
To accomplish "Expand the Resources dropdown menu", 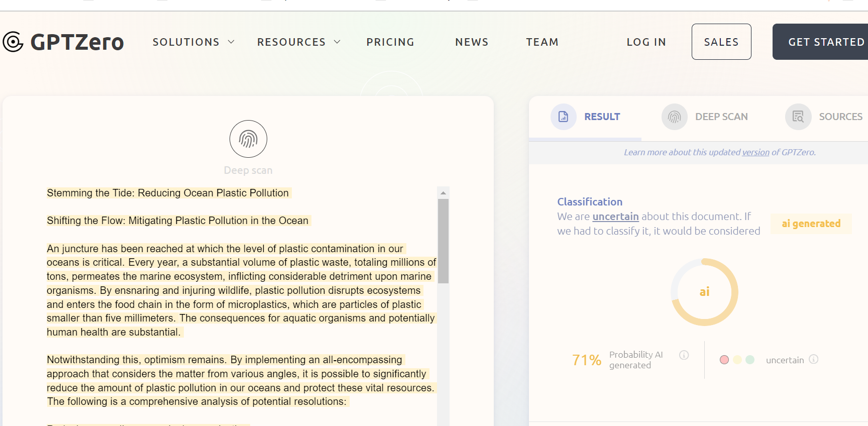I will tap(298, 42).
